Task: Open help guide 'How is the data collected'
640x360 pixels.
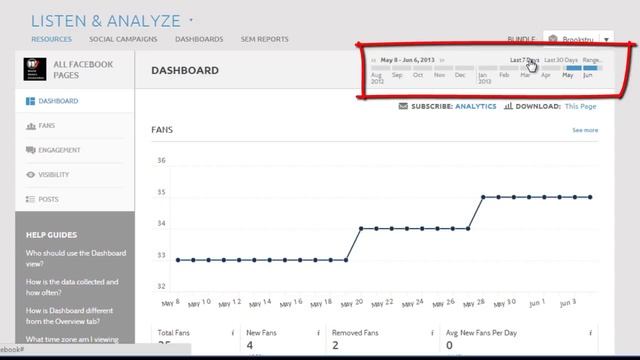Action: coord(72,287)
